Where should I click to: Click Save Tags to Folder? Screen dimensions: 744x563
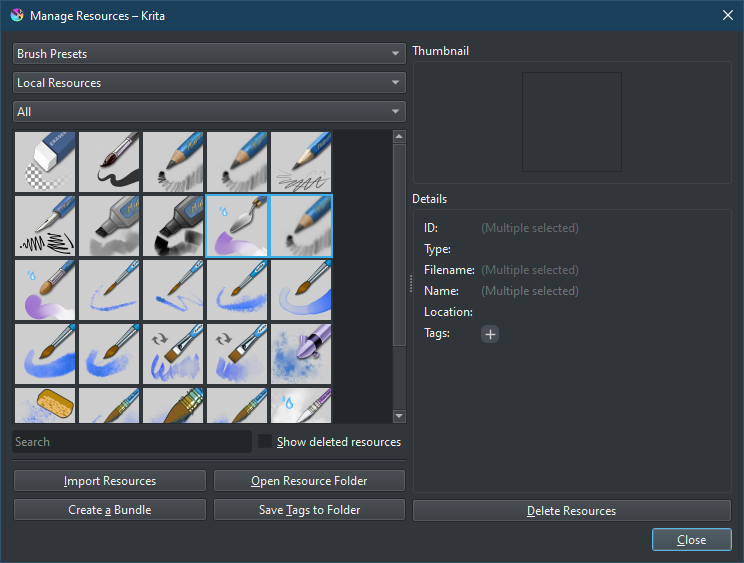[x=309, y=510]
